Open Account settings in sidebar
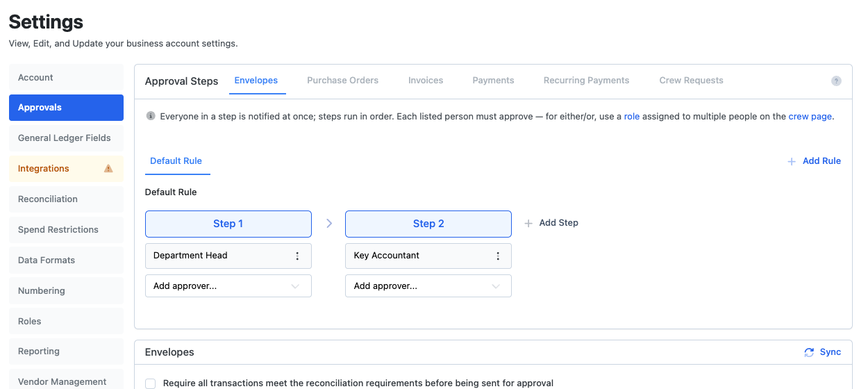 [x=66, y=78]
